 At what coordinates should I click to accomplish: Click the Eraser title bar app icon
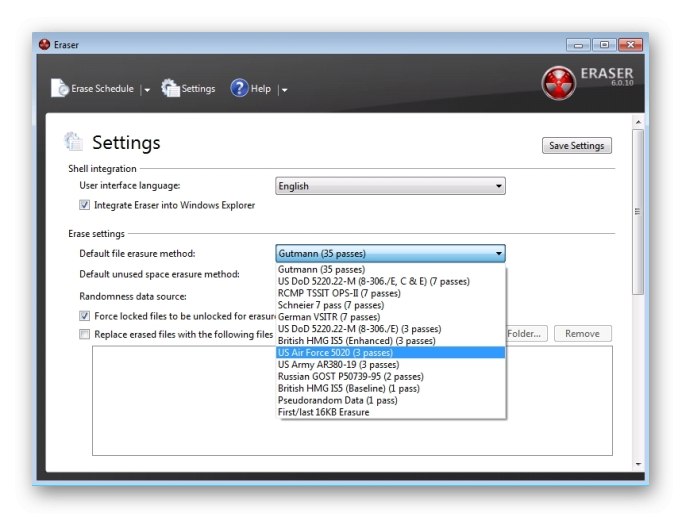click(x=45, y=44)
